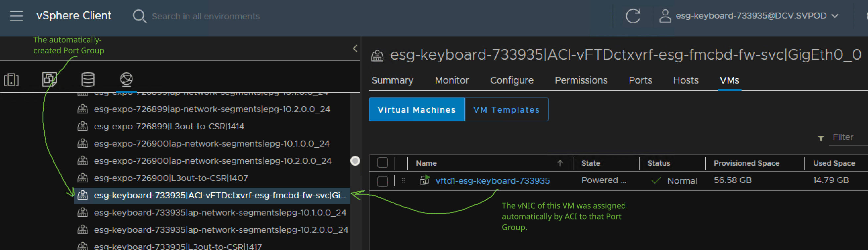868x250 pixels.
Task: Open the Configure tab
Action: click(511, 80)
